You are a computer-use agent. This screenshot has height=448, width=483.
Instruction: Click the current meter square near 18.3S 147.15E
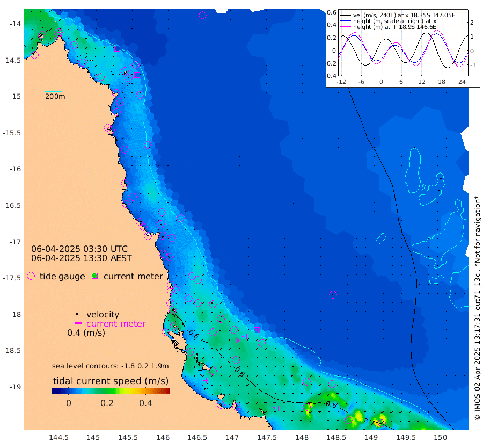point(244,336)
